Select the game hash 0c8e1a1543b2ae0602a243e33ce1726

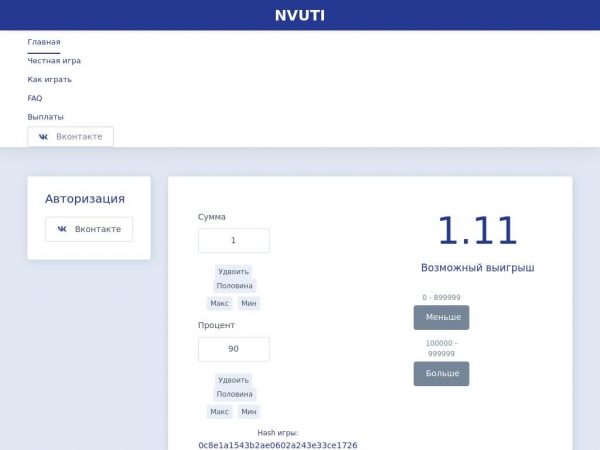coord(278,445)
